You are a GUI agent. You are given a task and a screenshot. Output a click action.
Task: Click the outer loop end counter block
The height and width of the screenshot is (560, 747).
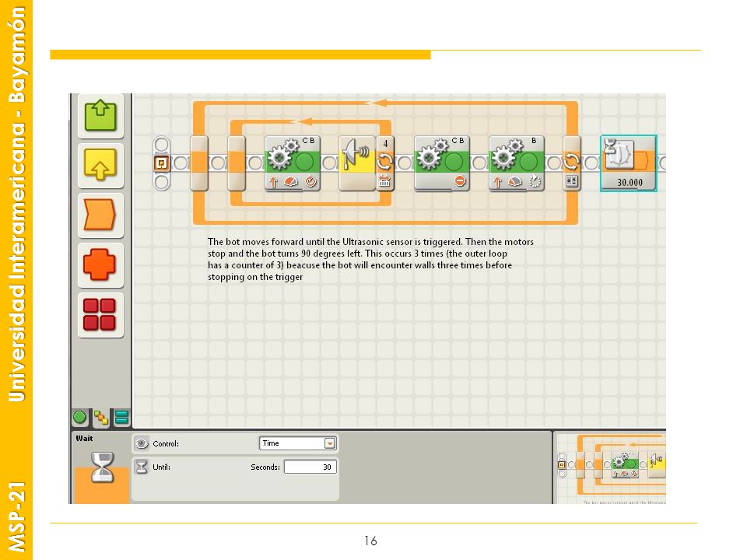pos(572,163)
